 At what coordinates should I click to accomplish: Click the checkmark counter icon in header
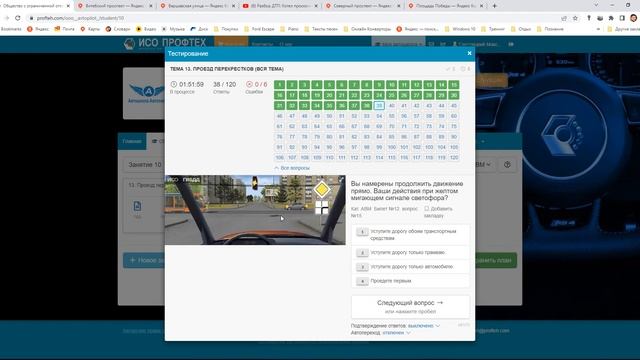448,69
